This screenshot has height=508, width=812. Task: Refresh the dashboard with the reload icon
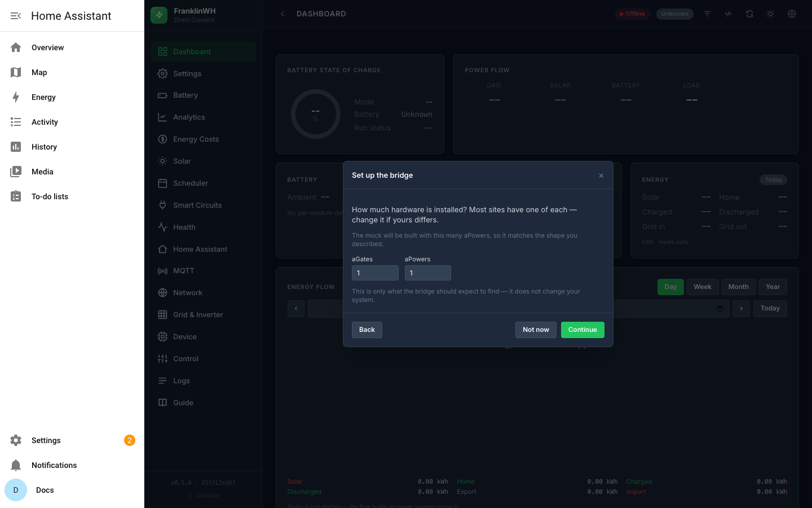(749, 14)
